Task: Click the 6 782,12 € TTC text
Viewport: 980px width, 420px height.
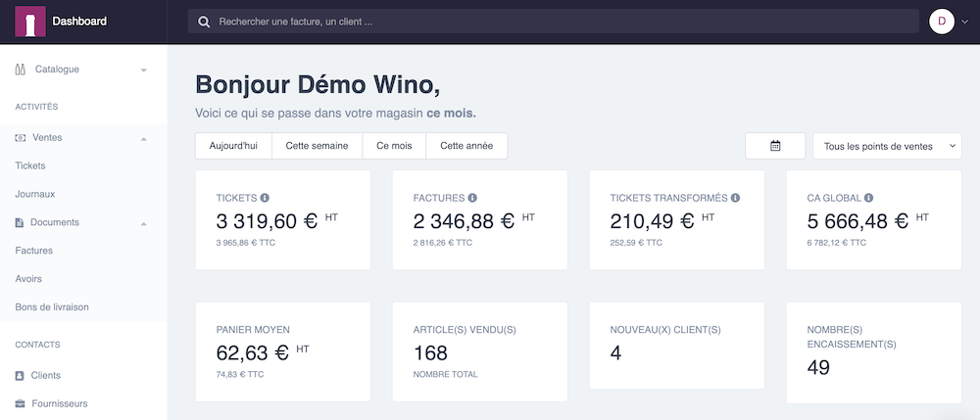Action: 836,243
